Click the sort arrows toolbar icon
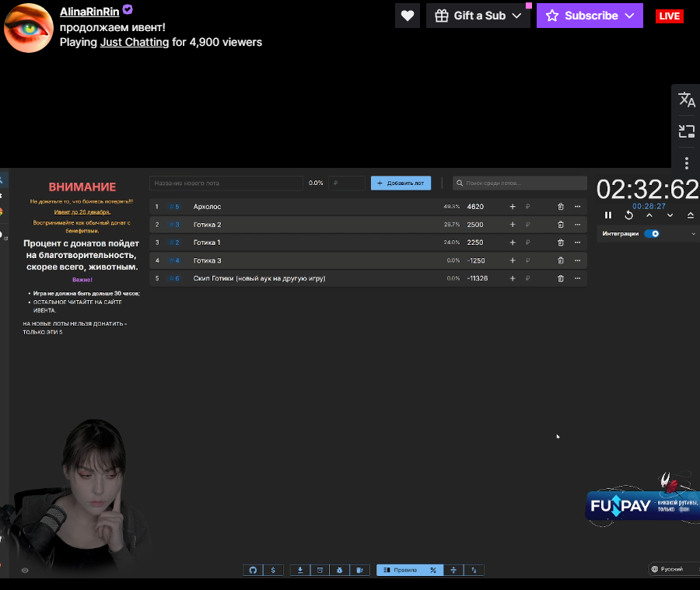The width and height of the screenshot is (700, 590). (x=474, y=570)
